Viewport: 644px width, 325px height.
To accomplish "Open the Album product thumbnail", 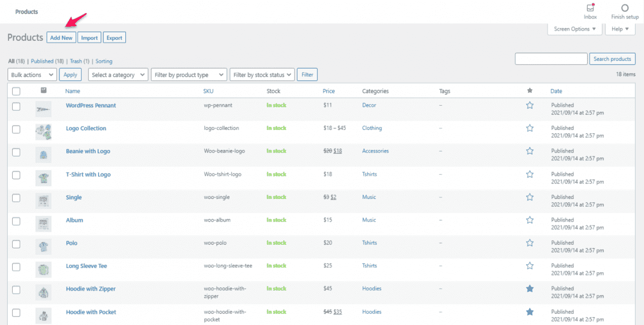I will [x=43, y=224].
